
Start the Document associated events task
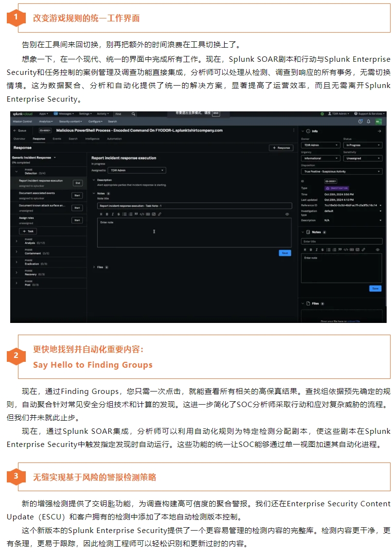(77, 196)
